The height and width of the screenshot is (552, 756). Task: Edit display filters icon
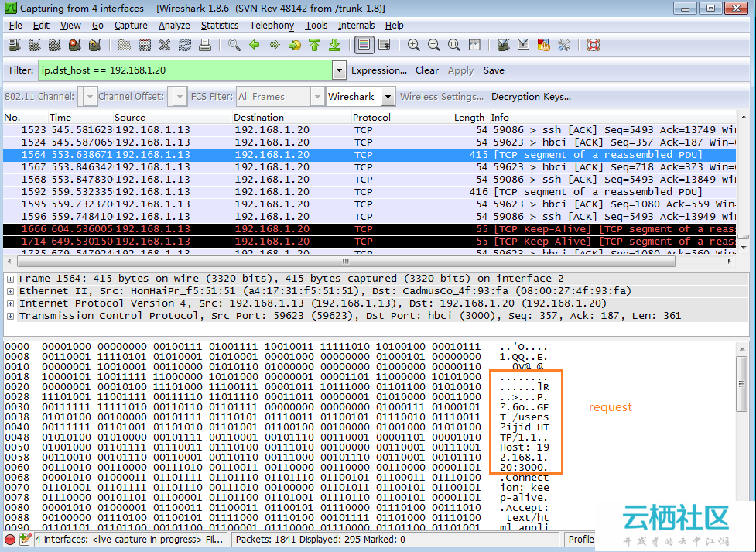(x=524, y=46)
